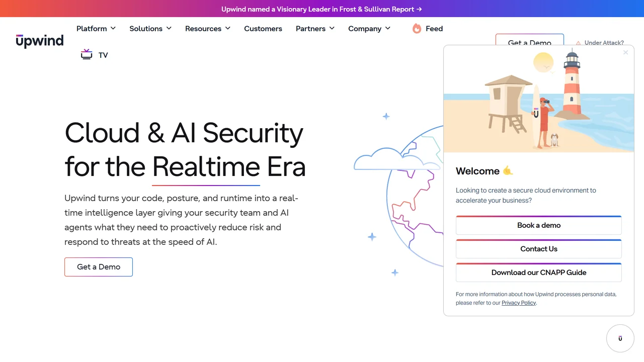Image resolution: width=644 pixels, height=362 pixels.
Task: Open the Upwind chat widget bubble
Action: [620, 338]
